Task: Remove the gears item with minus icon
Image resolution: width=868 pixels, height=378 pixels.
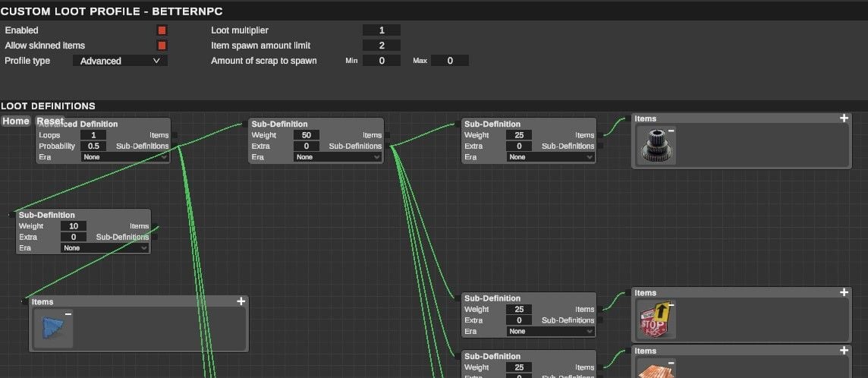Action: (671, 132)
